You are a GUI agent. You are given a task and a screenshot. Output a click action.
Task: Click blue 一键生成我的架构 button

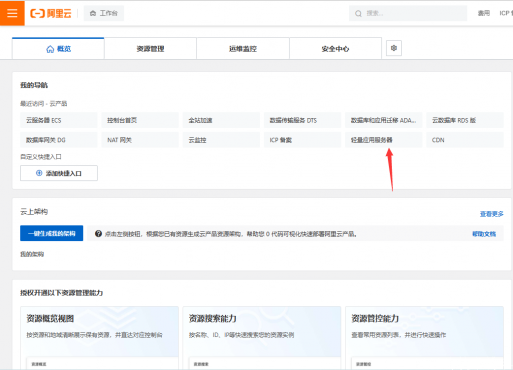52,233
